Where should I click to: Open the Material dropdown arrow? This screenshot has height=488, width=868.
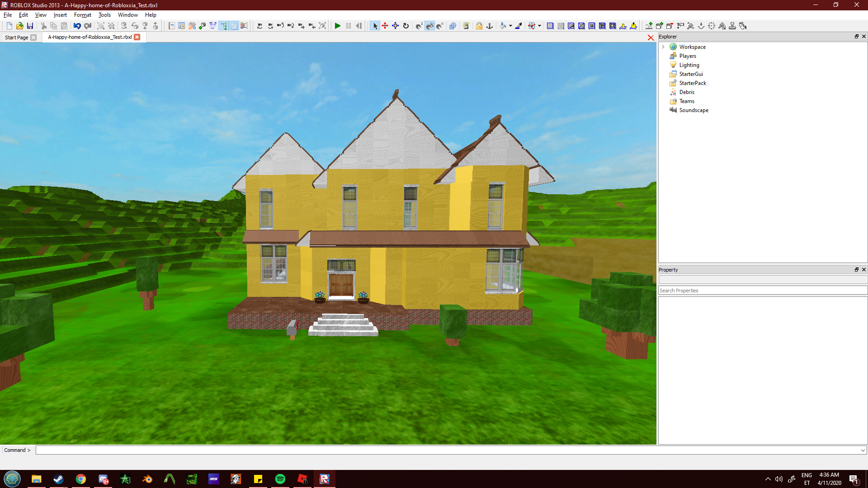tap(539, 26)
